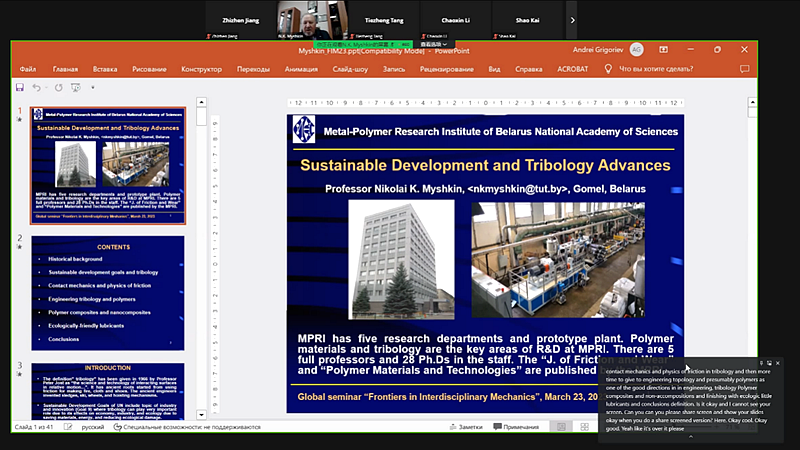
Task: Close the live caption box
Action: pos(778,363)
